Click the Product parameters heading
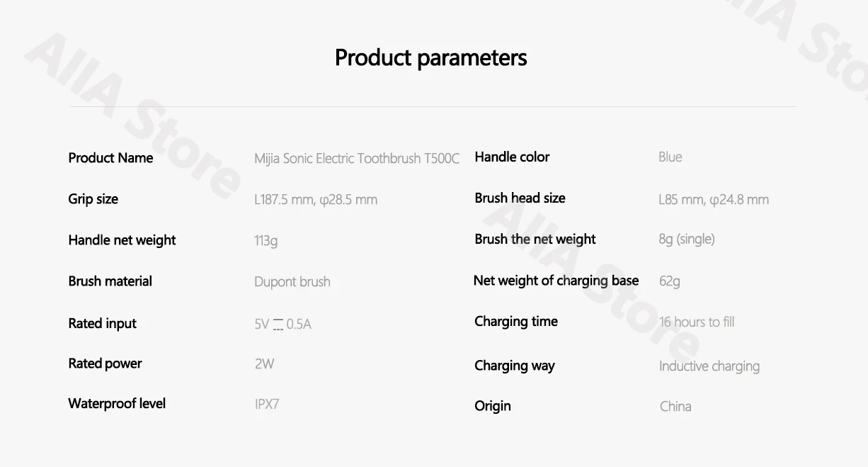This screenshot has height=467, width=868. pos(430,57)
